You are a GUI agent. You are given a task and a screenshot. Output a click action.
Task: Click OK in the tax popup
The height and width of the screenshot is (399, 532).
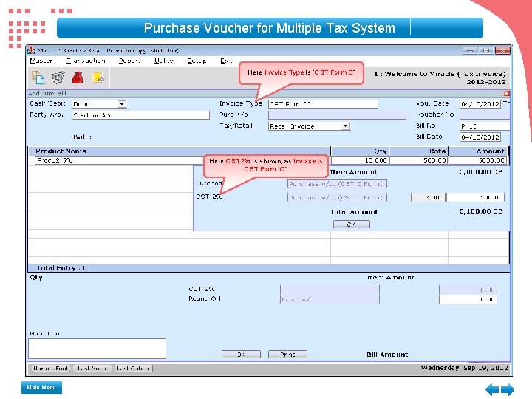[x=352, y=225]
